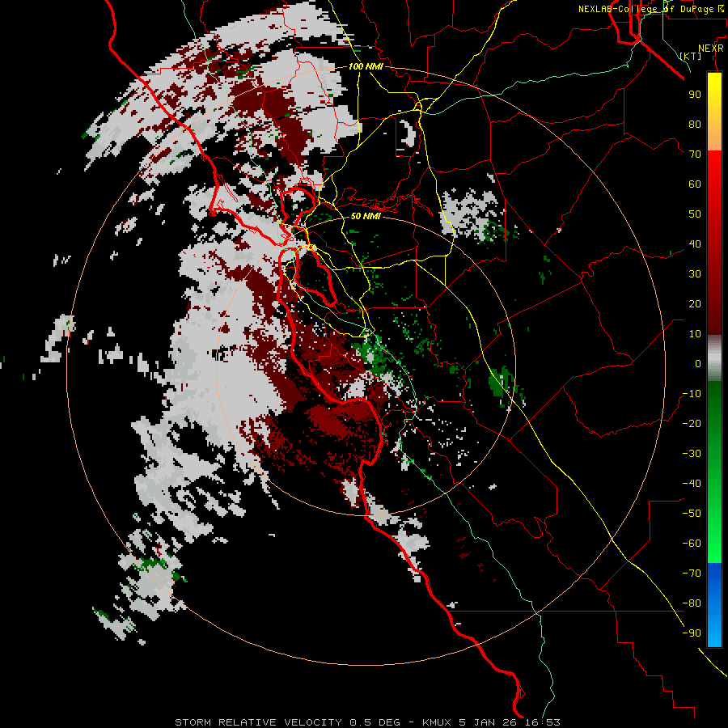The height and width of the screenshot is (728, 728).
Task: Click the -50 value on velocity scale
Action: (x=692, y=514)
